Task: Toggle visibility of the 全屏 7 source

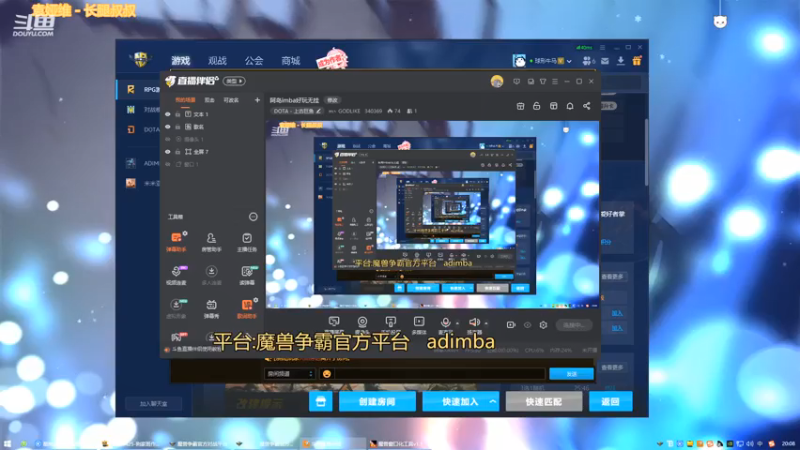Action: [168, 152]
